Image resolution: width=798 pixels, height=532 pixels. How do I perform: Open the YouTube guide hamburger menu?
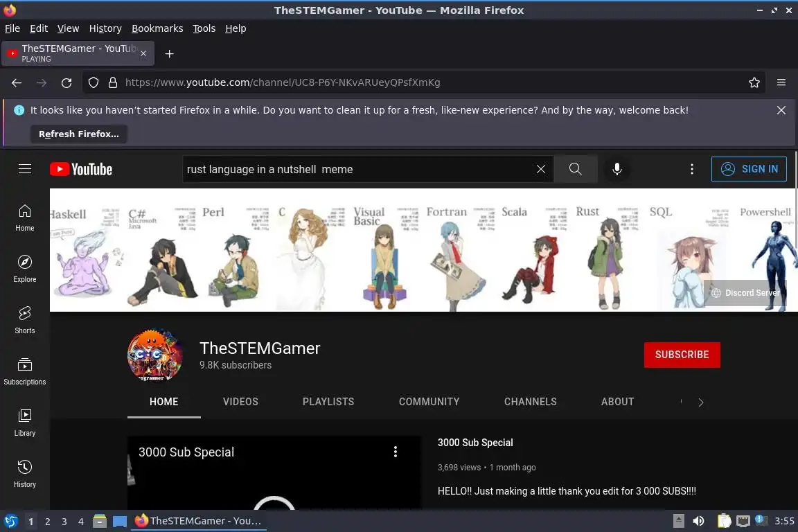pos(25,169)
